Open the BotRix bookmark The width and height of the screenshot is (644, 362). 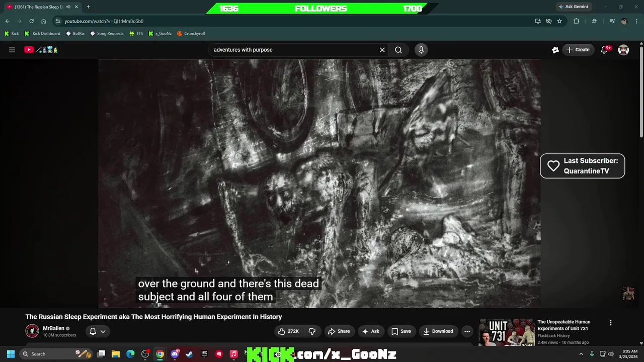point(75,34)
